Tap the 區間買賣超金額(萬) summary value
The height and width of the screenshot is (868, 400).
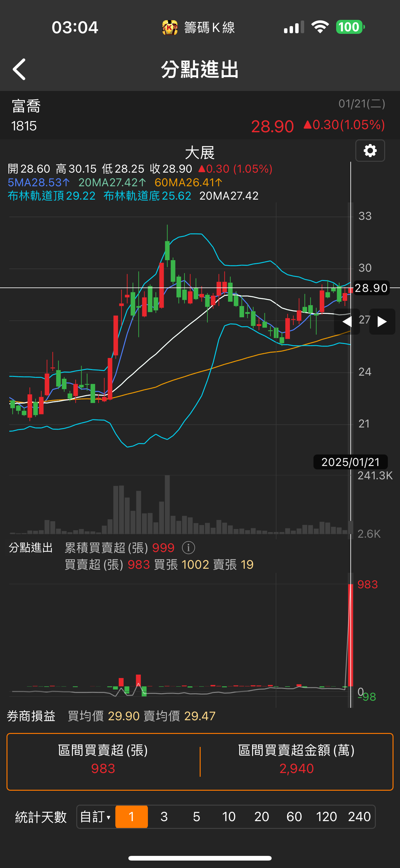[x=296, y=768]
